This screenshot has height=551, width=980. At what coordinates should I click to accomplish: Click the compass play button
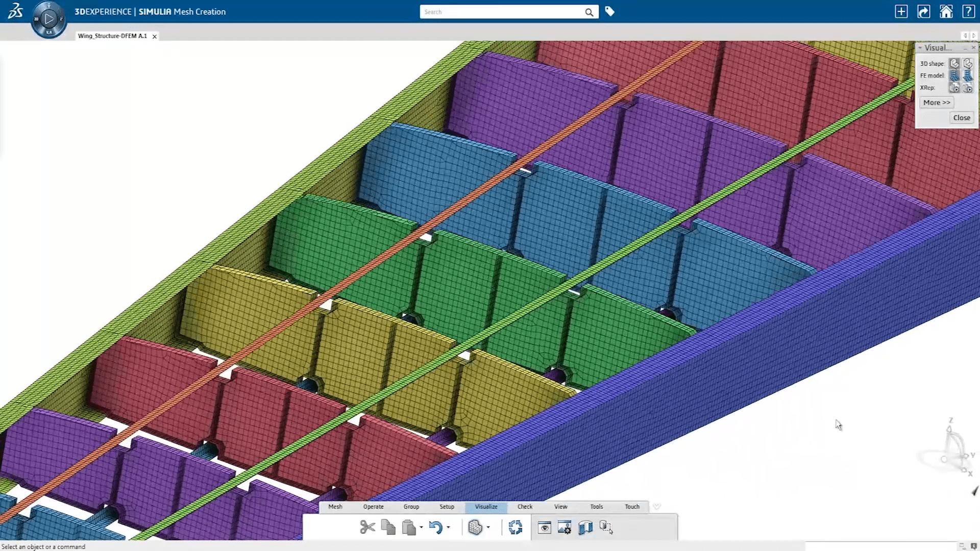tap(49, 19)
